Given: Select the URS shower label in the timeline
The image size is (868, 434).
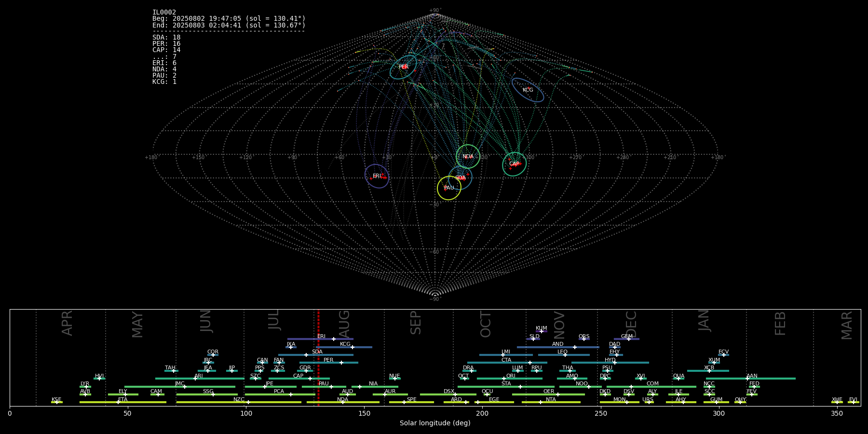Looking at the screenshot, I should [x=648, y=400].
